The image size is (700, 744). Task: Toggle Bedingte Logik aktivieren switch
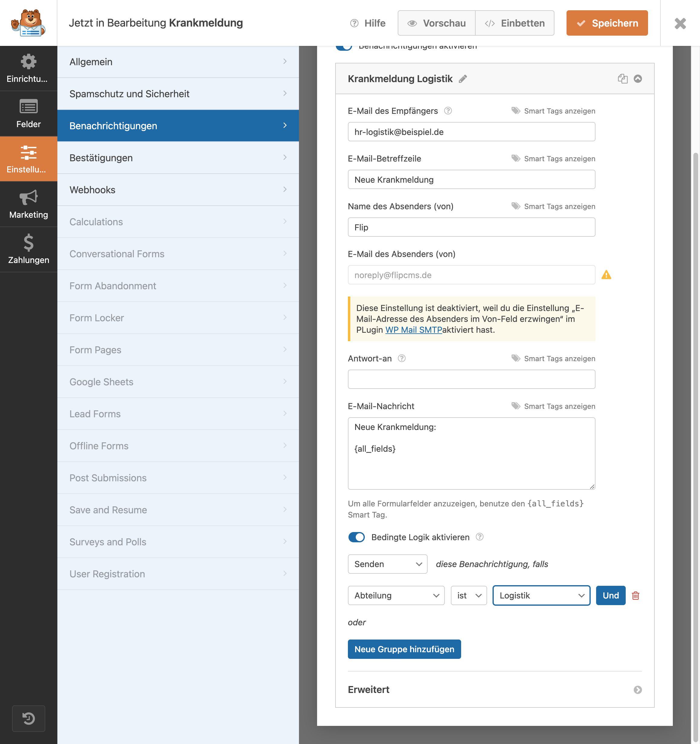[356, 537]
